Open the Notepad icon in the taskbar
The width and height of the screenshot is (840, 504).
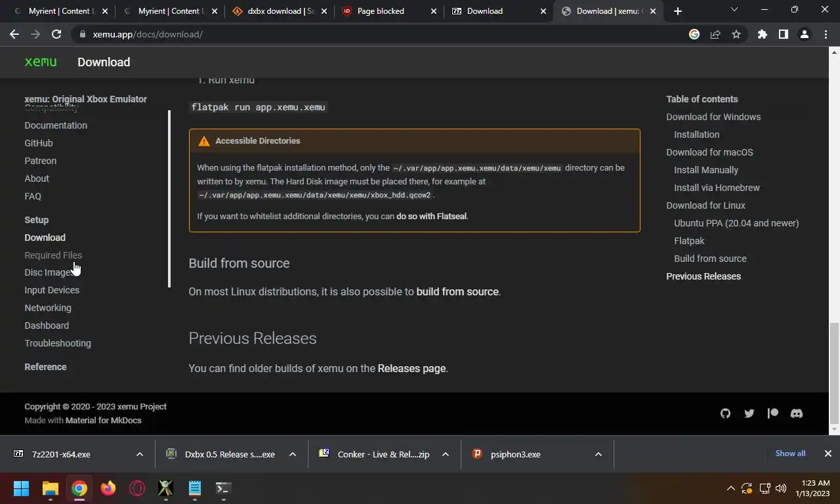click(x=195, y=488)
